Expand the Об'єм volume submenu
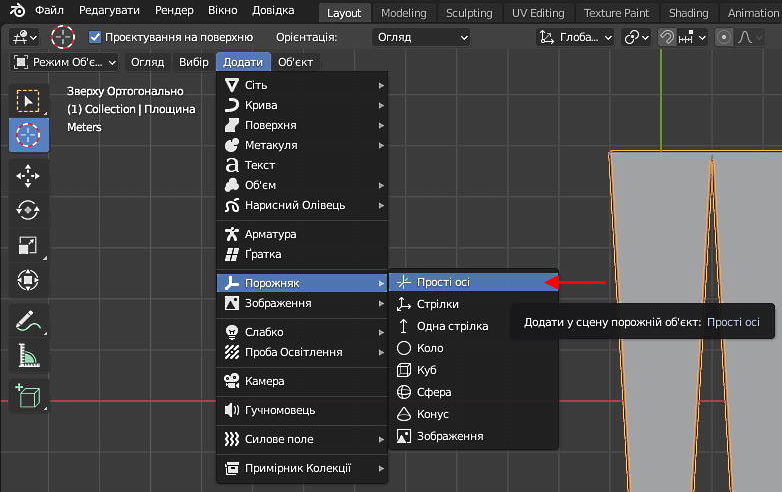This screenshot has height=492, width=782. tap(302, 185)
